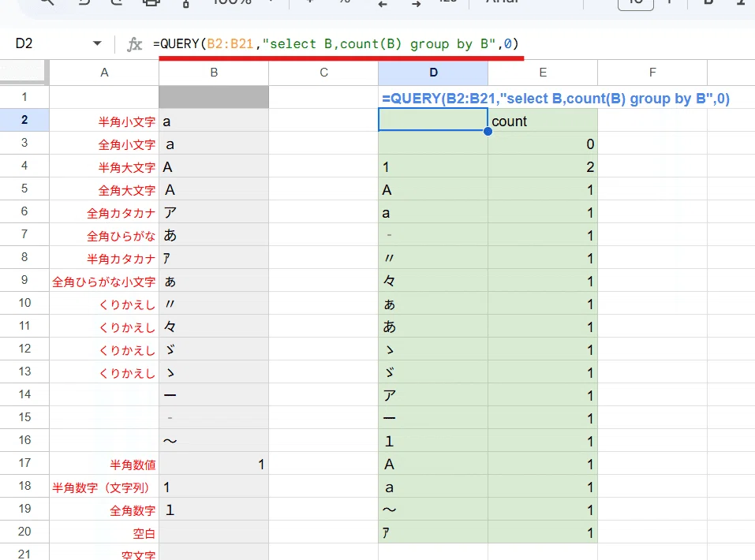Select row 5 header
This screenshot has height=560, width=755.
pos(24,189)
